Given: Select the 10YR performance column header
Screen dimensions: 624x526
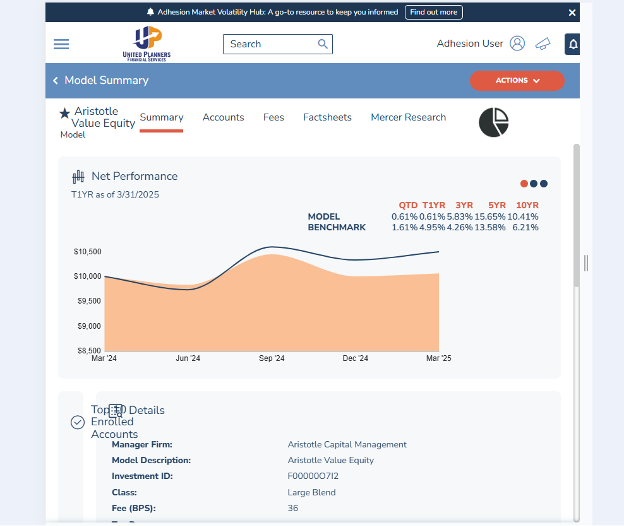Looking at the screenshot, I should tap(527, 205).
